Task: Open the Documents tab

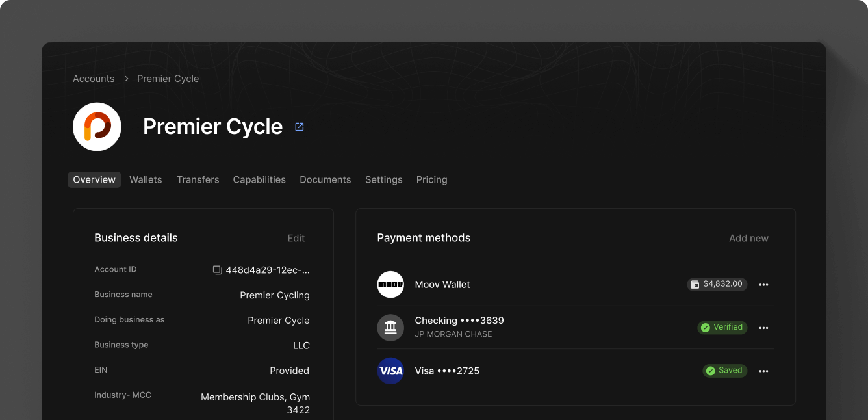Action: 325,179
